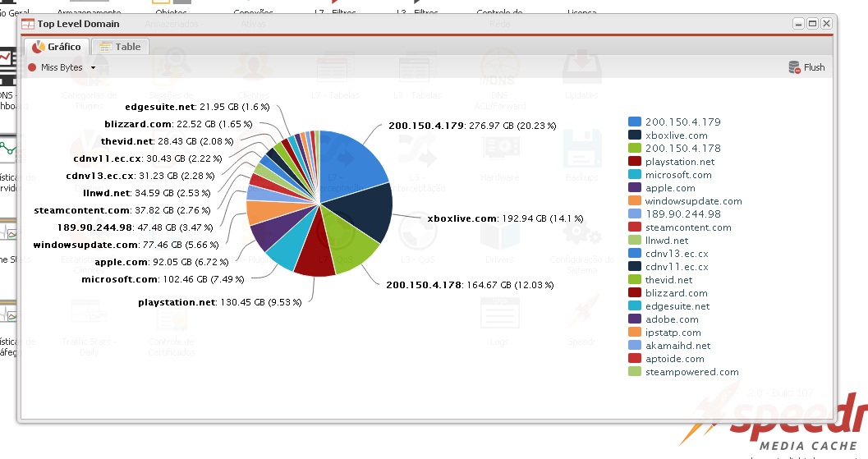Switch to the Table tab
The width and height of the screenshot is (868, 459).
pyautogui.click(x=120, y=47)
